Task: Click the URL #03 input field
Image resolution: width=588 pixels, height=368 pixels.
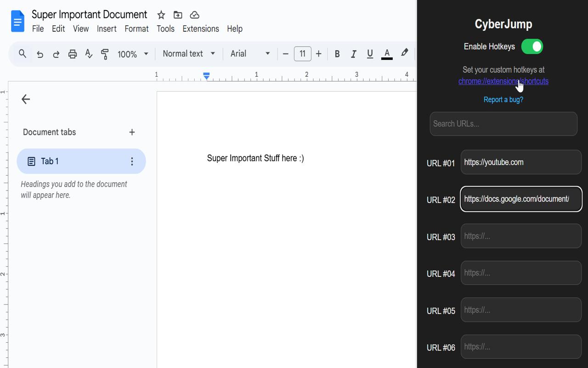Action: [x=521, y=236]
